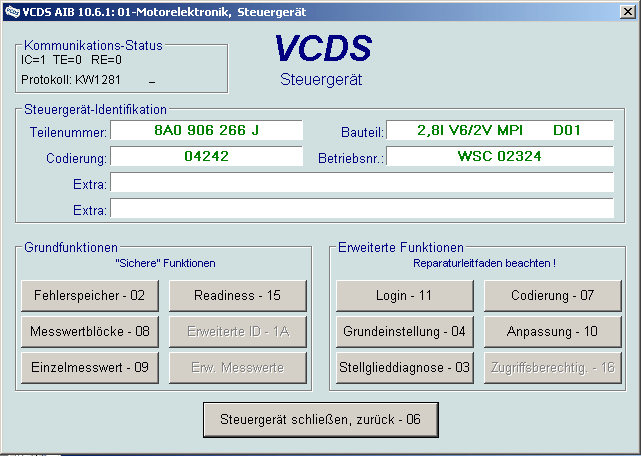Screen dimensions: 641x456
Task: Click the "Codierung:" label in identification group
Action: coord(76,158)
